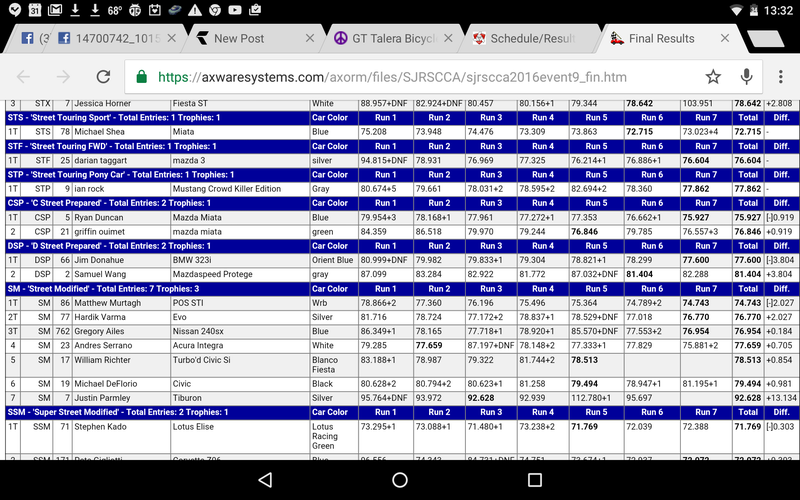Select the 'DSP - D Street Prepared' header
This screenshot has width=800, height=500.
[x=158, y=246]
